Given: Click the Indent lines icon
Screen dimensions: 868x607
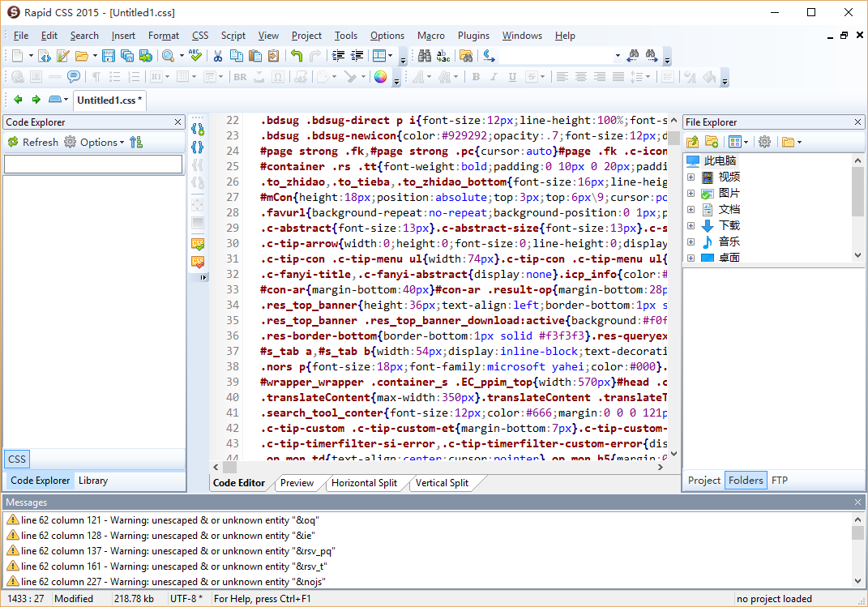Looking at the screenshot, I should point(338,55).
